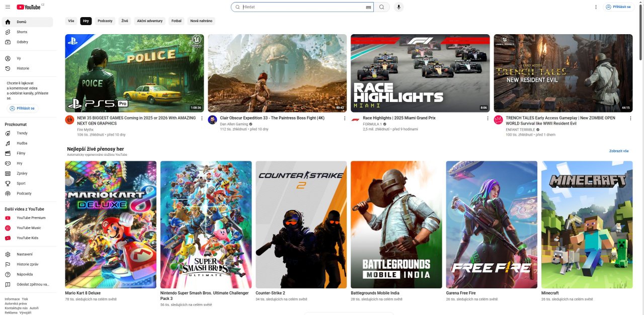Open FORMULA 1 channel avatar
The height and width of the screenshot is (315, 644).
pyautogui.click(x=355, y=120)
